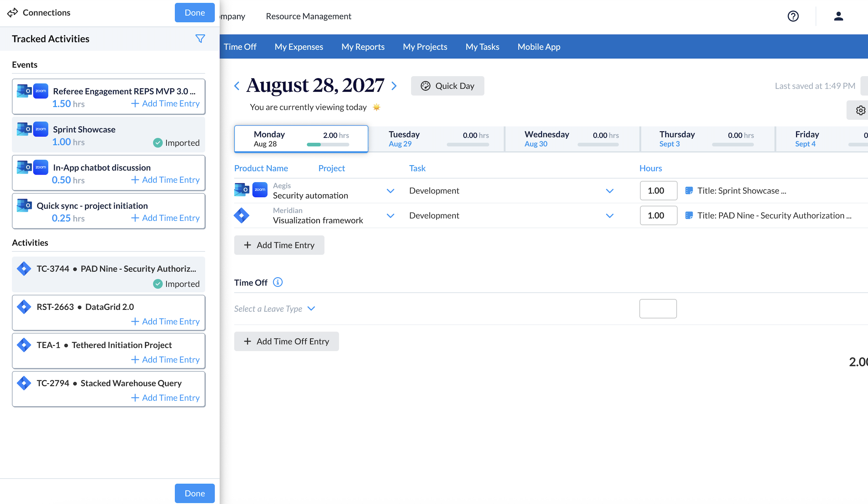This screenshot has height=504, width=868.
Task: Click Time Off info icon
Action: coord(277,282)
